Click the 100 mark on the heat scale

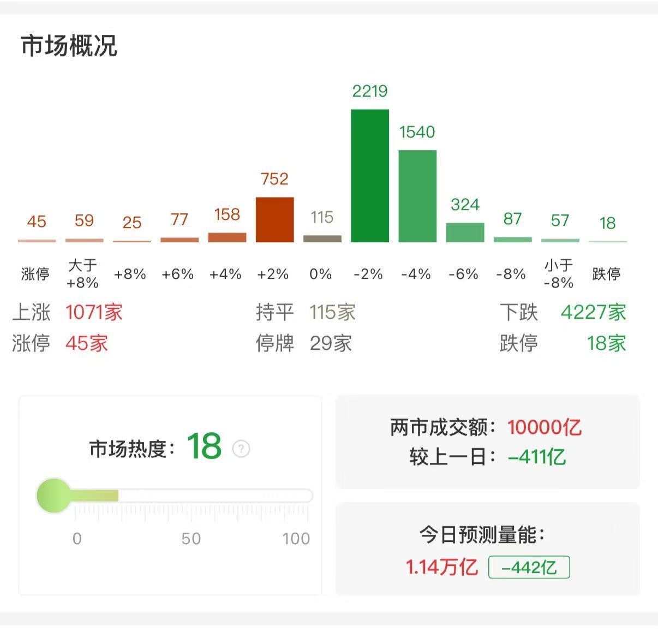[x=296, y=539]
